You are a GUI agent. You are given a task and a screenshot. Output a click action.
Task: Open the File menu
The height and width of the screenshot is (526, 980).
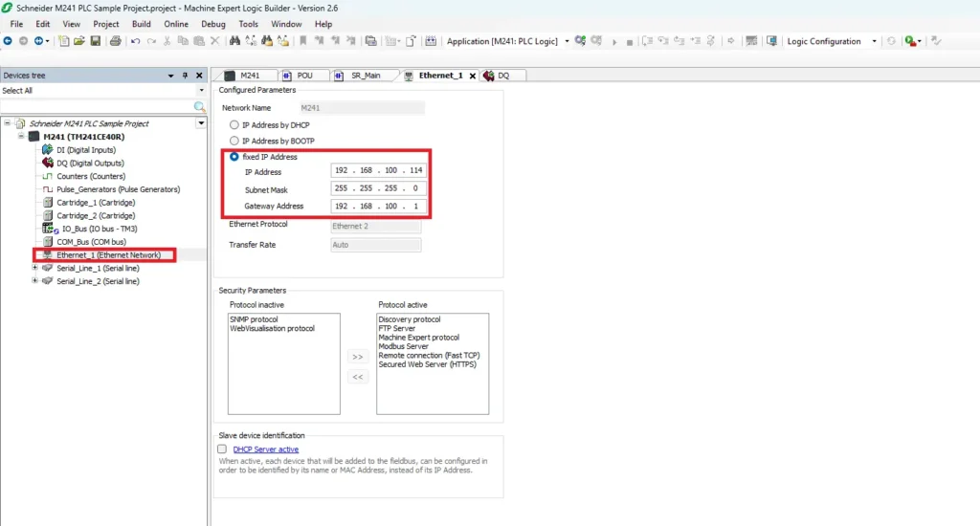17,24
